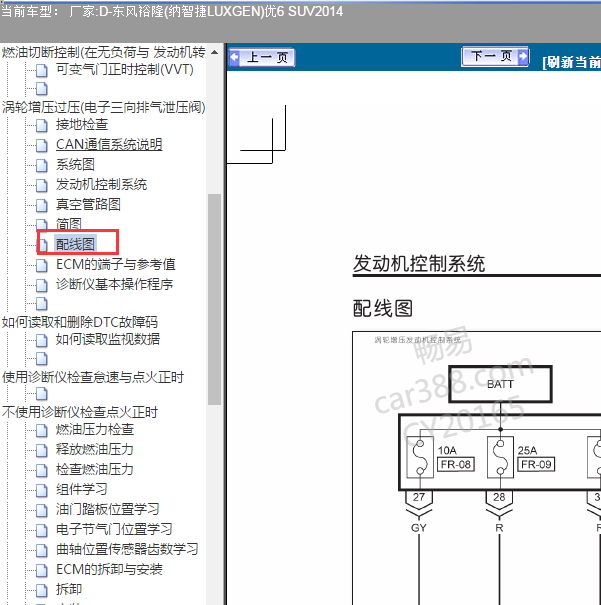The width and height of the screenshot is (601, 605).
Task: Click the 发动机控制系统 page heading
Action: [x=419, y=264]
